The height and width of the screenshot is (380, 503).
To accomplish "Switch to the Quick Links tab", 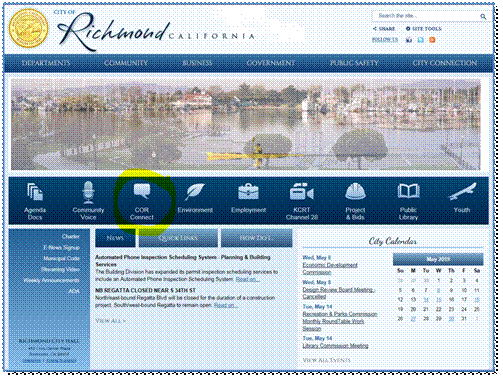I will (x=178, y=238).
